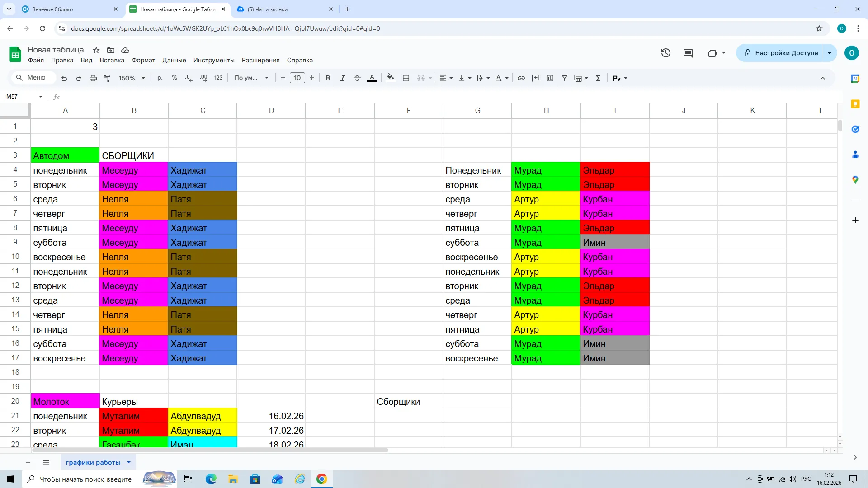Open File Explorer from taskbar

click(x=233, y=479)
